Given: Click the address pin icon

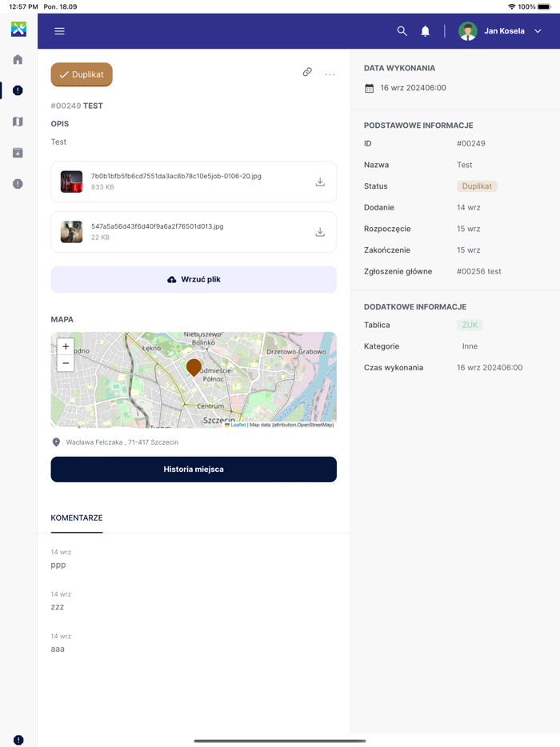Looking at the screenshot, I should click(56, 442).
